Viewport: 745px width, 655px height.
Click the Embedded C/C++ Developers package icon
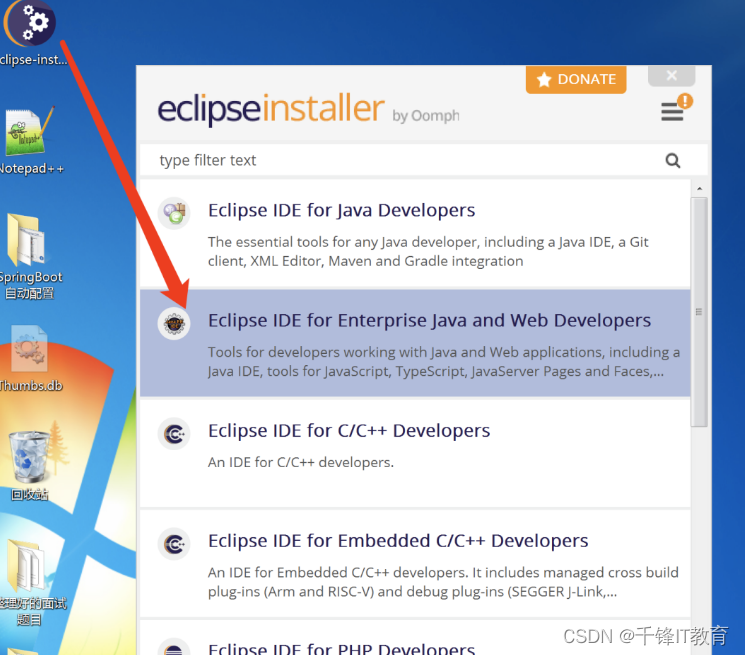point(174,544)
